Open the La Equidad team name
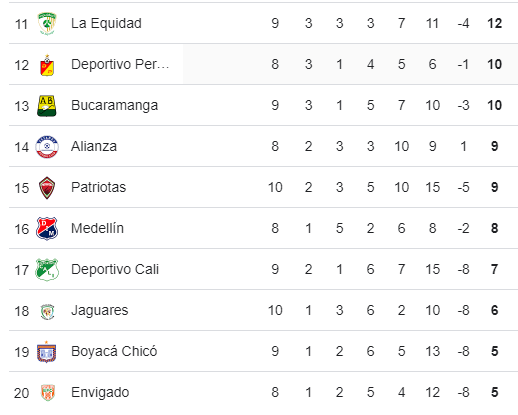This screenshot has height=415, width=518. 106,23
